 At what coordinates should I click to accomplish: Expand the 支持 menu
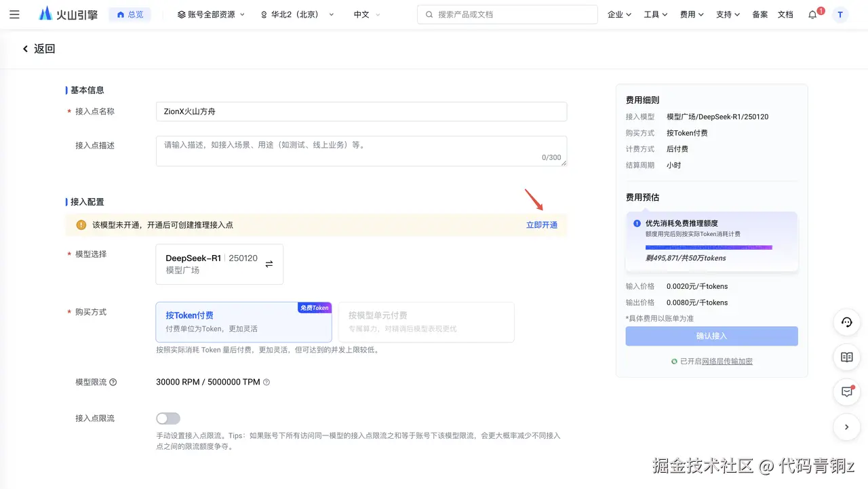(728, 14)
